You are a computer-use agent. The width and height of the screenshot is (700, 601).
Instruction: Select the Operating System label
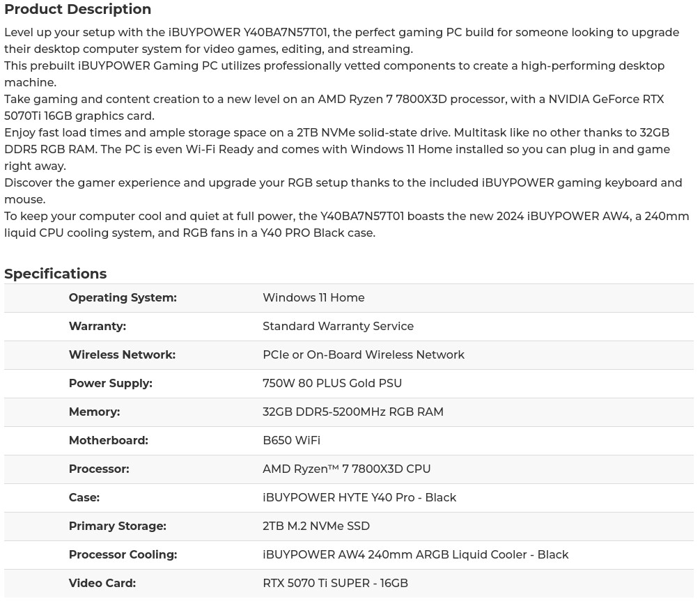123,297
